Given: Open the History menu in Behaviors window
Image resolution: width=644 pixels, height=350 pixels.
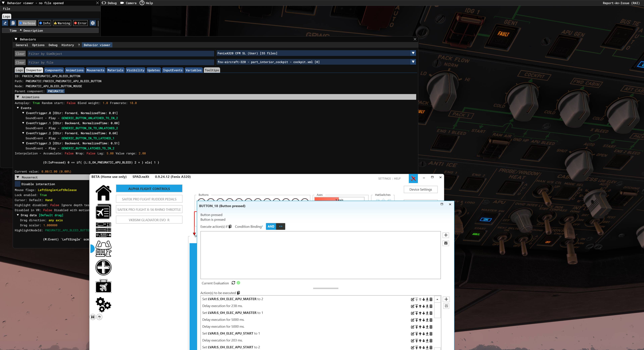Looking at the screenshot, I should pyautogui.click(x=67, y=45).
